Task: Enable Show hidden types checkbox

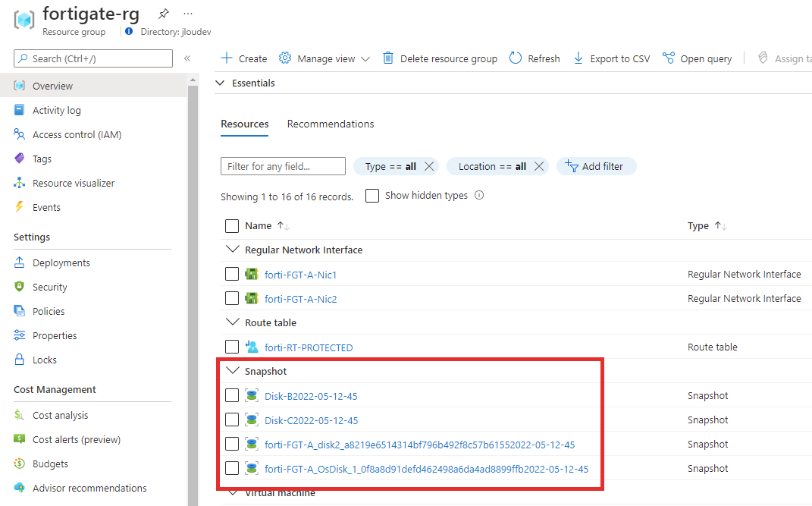Action: tap(372, 196)
